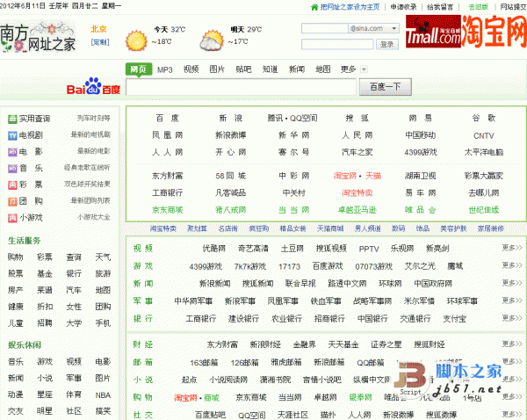Select the 图片 search tab

(217, 69)
